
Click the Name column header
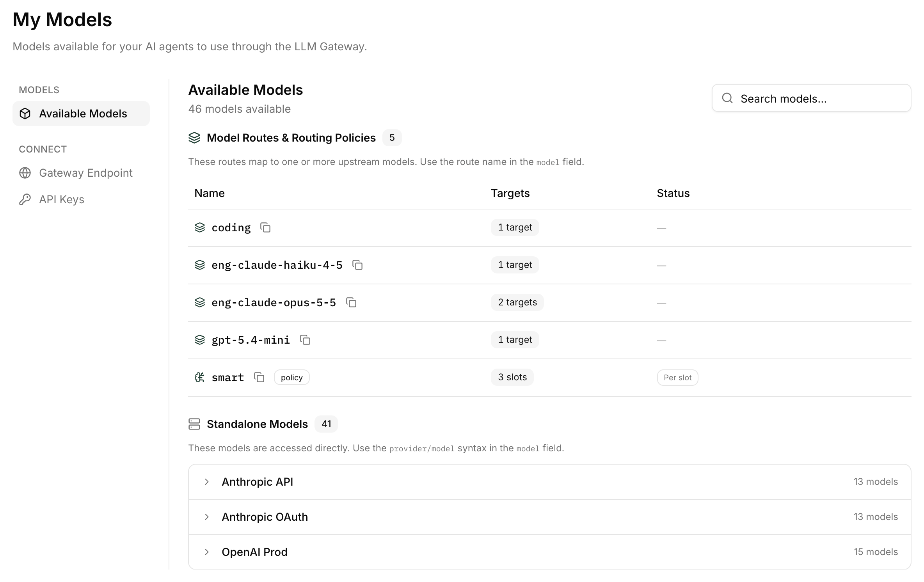[x=210, y=193]
